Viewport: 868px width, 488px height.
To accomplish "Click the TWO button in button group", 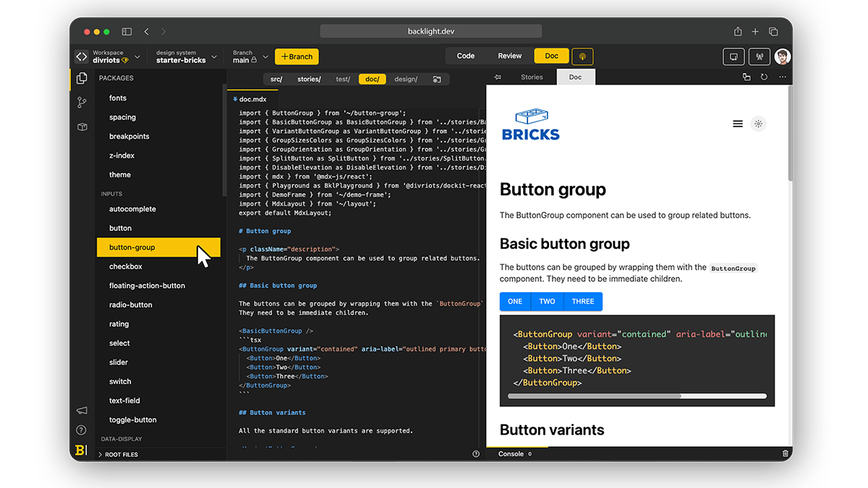I will click(547, 301).
